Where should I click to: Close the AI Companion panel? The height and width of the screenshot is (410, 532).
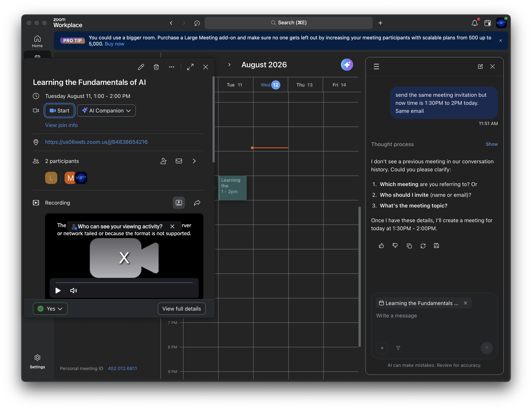click(x=492, y=67)
